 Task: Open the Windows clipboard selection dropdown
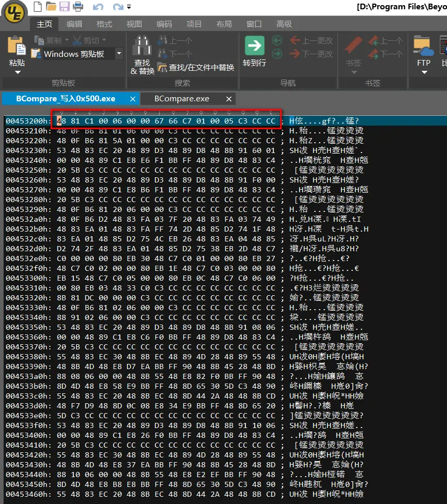click(x=119, y=53)
